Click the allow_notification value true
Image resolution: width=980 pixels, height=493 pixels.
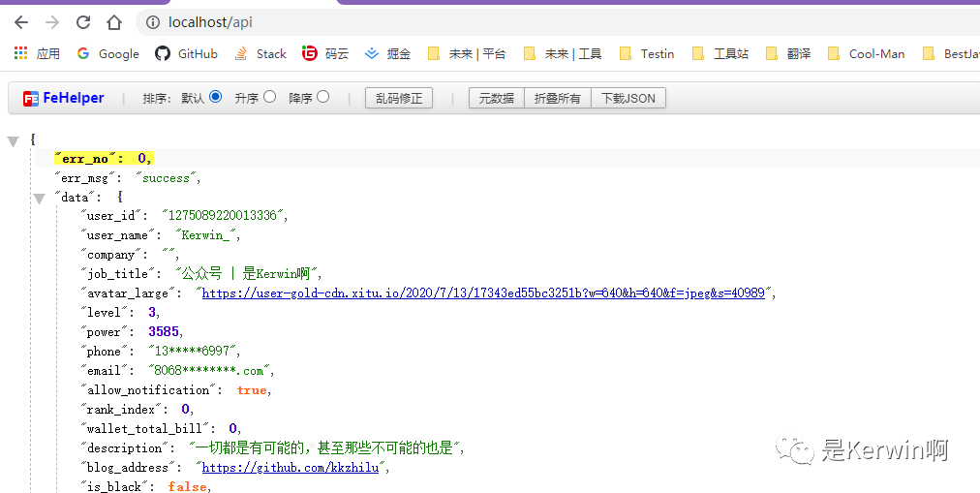pos(252,390)
